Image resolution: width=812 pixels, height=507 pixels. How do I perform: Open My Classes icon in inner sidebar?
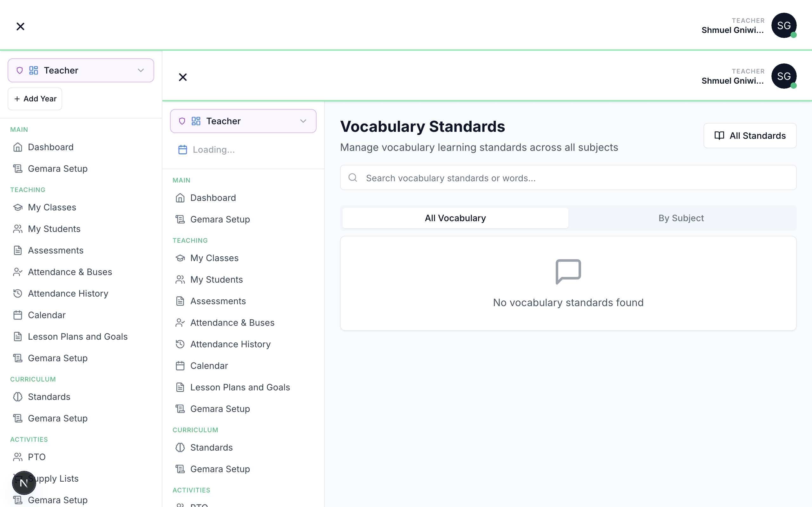(180, 258)
